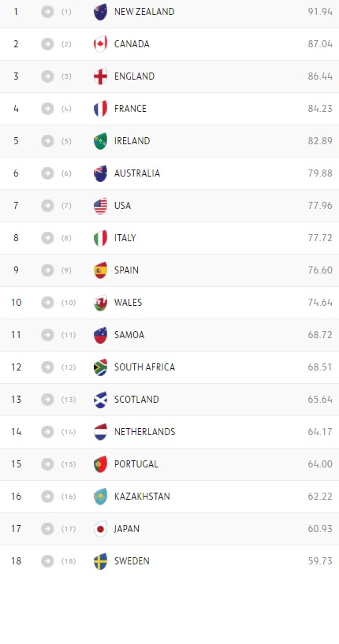Open the NETHERLANDS team name

(144, 432)
